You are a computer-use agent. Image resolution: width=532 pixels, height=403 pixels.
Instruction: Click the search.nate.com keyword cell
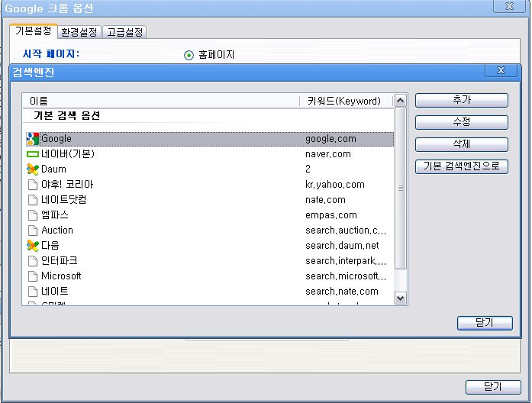(342, 292)
